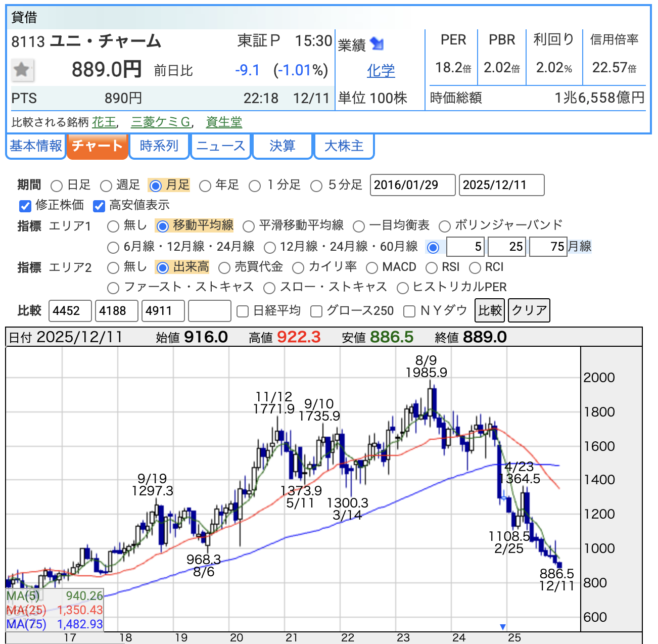Click the blue performance arrow icon
The height and width of the screenshot is (644, 658).
377,44
